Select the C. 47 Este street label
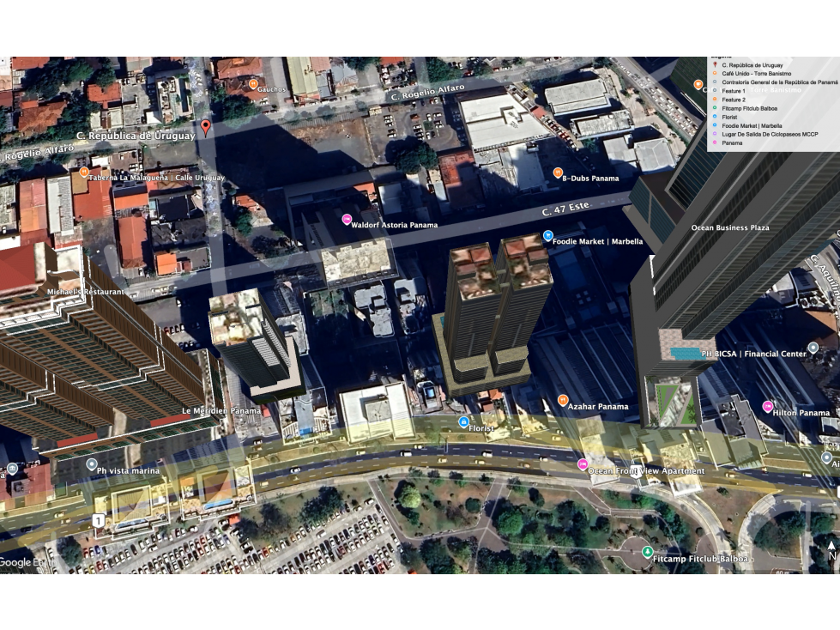This screenshot has height=630, width=840. click(565, 209)
